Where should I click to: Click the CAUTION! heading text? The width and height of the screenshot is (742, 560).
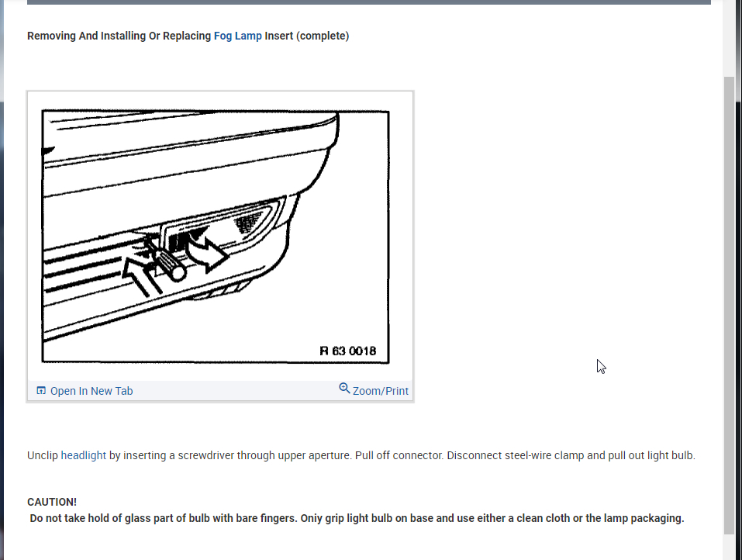pos(52,502)
